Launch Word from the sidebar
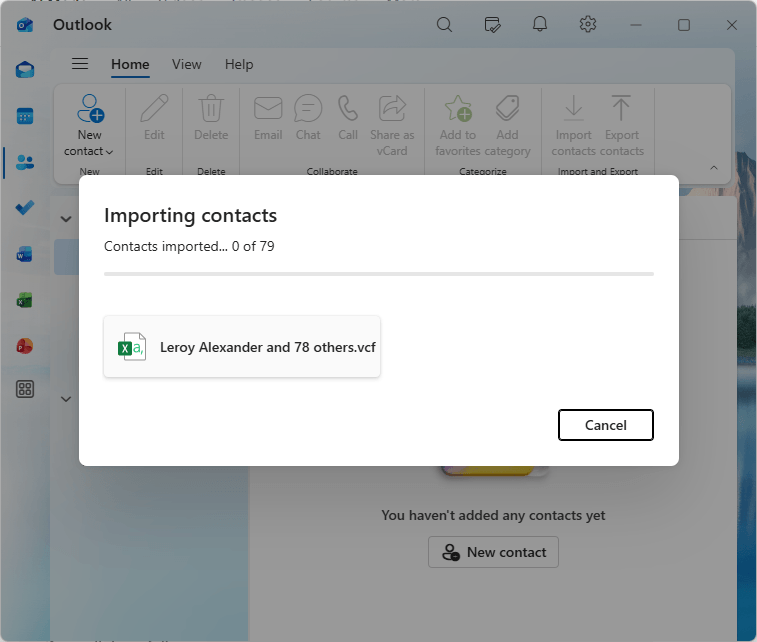The height and width of the screenshot is (642, 757). [25, 254]
